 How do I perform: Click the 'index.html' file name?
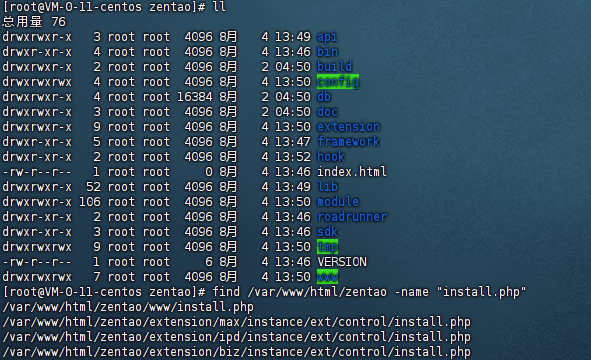point(352,172)
